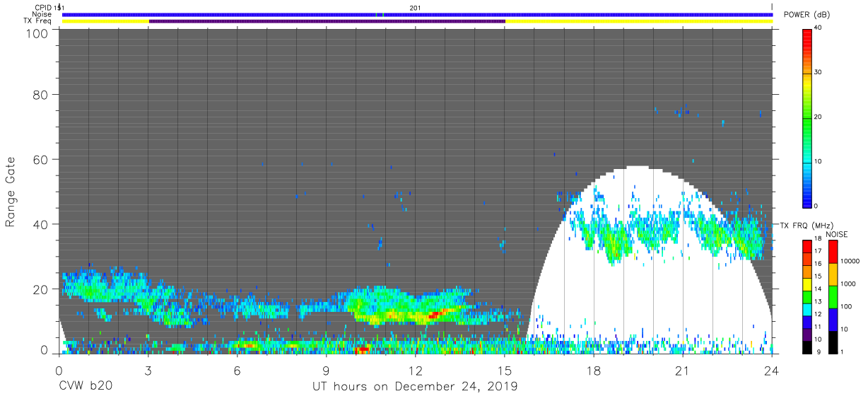Click the '18' tick on the UT hours axis

coord(593,370)
